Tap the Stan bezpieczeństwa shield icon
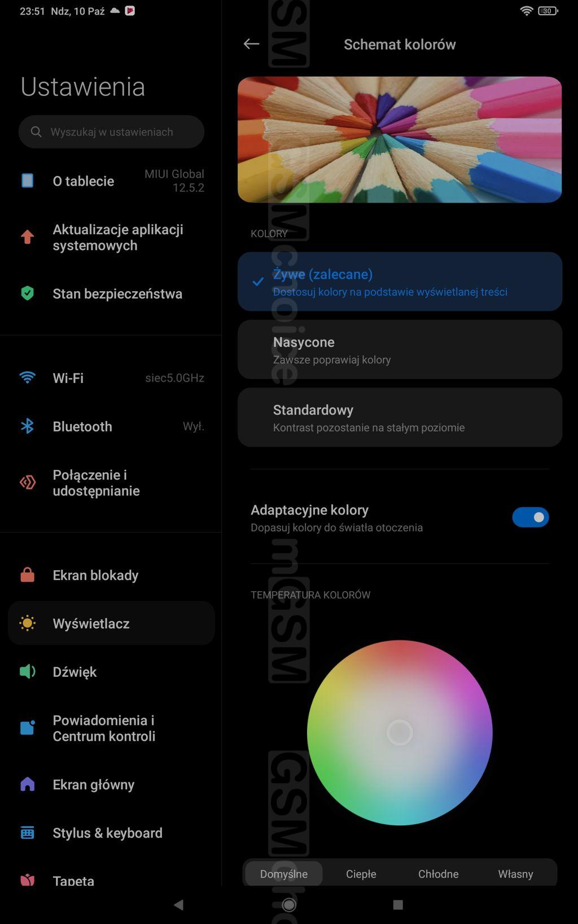The image size is (578, 924). tap(27, 293)
